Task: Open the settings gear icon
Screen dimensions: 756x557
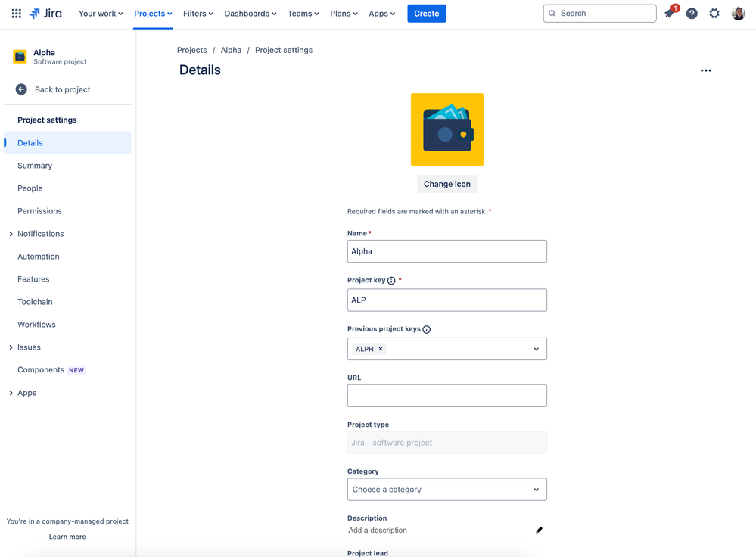Action: click(x=714, y=14)
